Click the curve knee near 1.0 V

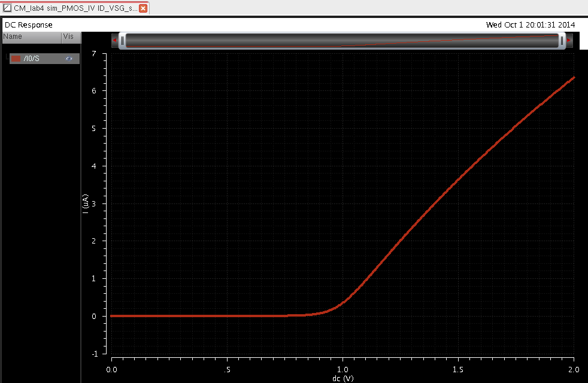pos(343,303)
